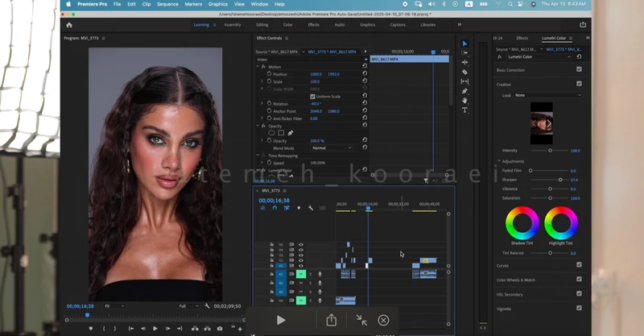Open the Effects panel tab beside Lumetri Color
Image resolution: width=644 pixels, height=336 pixels.
tap(522, 38)
